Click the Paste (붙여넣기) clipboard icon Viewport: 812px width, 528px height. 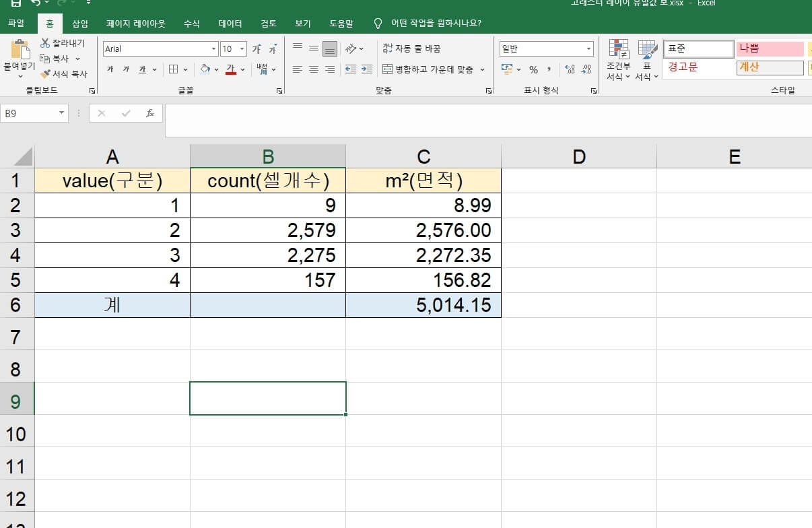coord(20,50)
